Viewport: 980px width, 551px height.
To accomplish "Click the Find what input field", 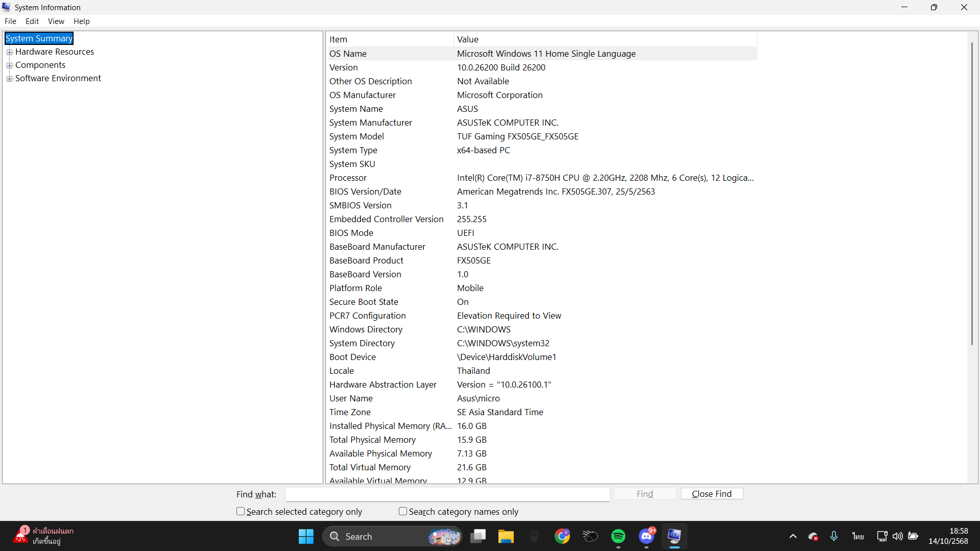I will [x=447, y=494].
